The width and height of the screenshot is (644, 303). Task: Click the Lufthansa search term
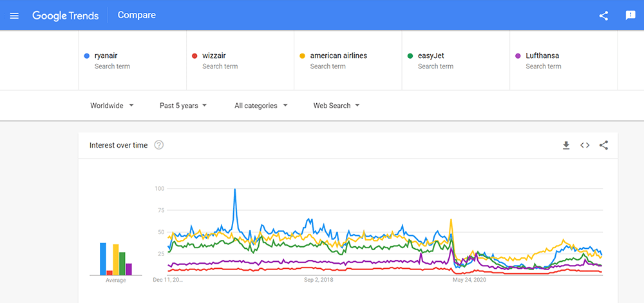[x=542, y=56]
